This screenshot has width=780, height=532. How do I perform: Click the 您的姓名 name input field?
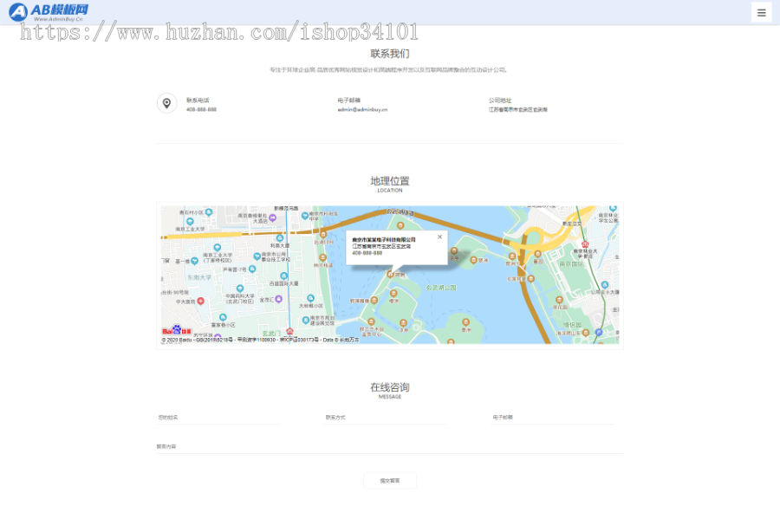217,417
